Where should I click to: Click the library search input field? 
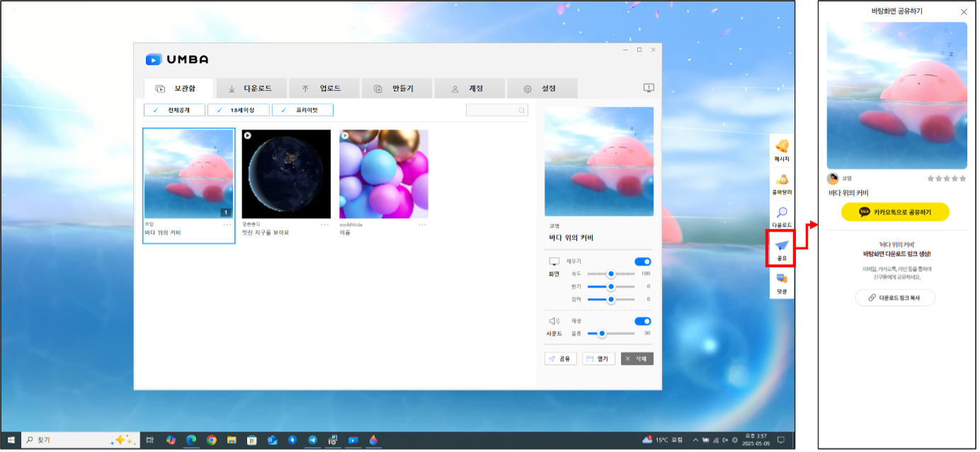point(496,111)
